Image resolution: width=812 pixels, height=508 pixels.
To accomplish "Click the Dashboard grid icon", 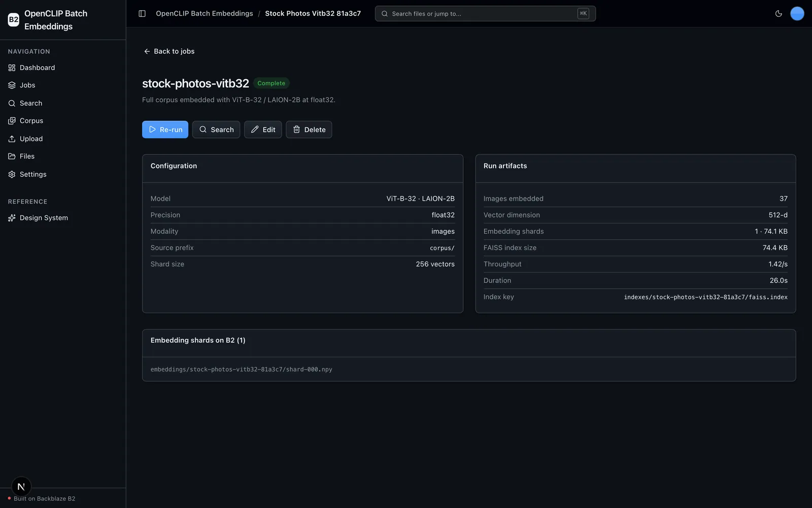I will [x=12, y=68].
